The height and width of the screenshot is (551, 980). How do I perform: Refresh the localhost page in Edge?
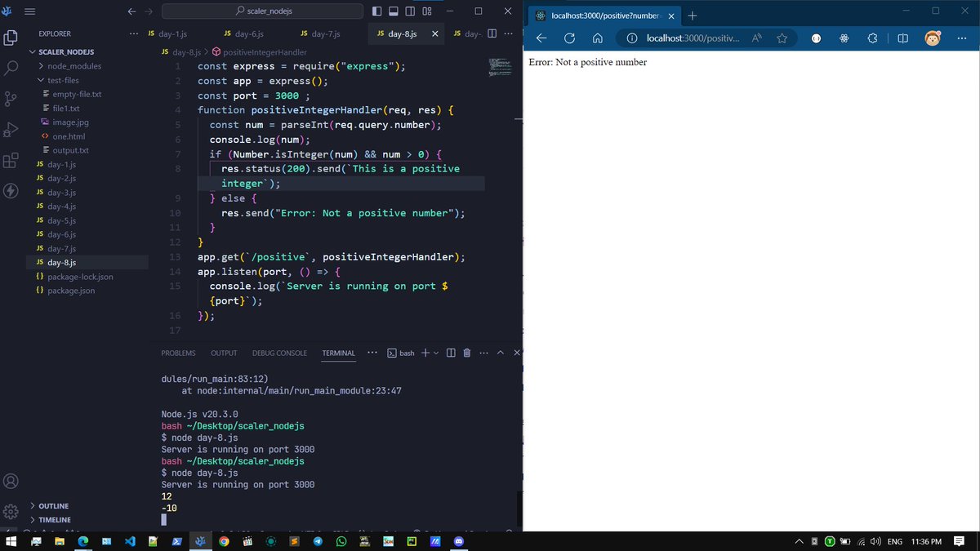[x=570, y=38]
